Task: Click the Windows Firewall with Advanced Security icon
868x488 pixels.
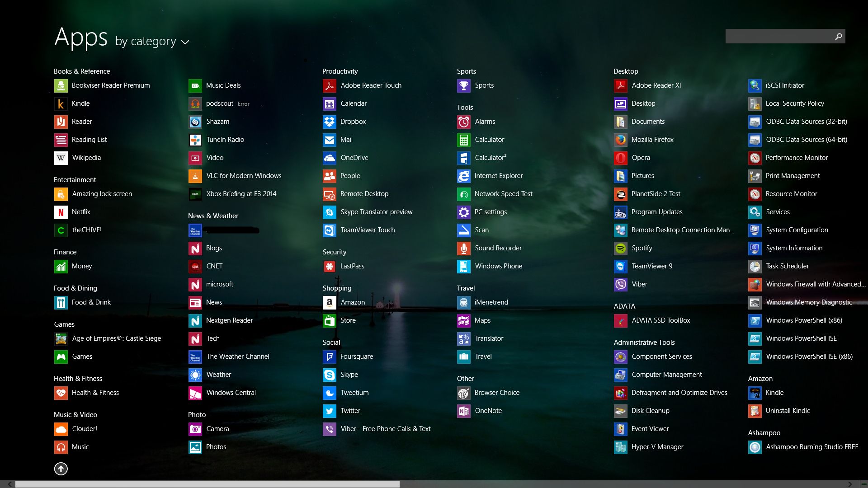Action: (755, 285)
